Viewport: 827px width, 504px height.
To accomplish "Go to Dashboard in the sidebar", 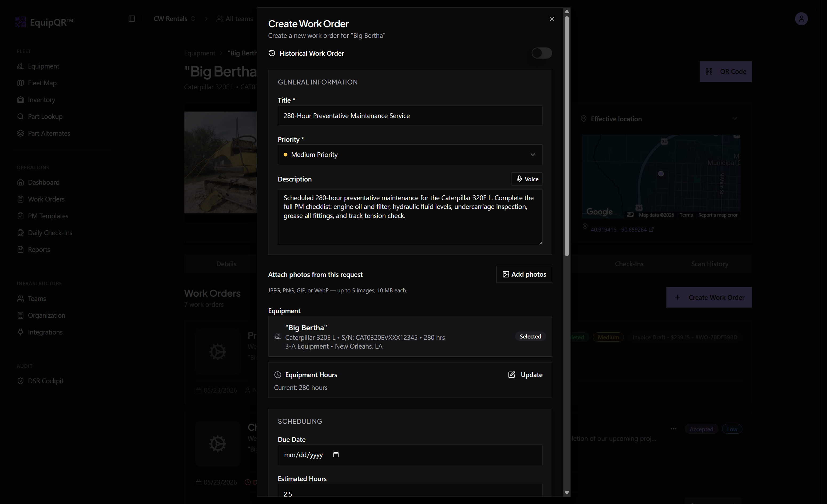I will [38, 182].
